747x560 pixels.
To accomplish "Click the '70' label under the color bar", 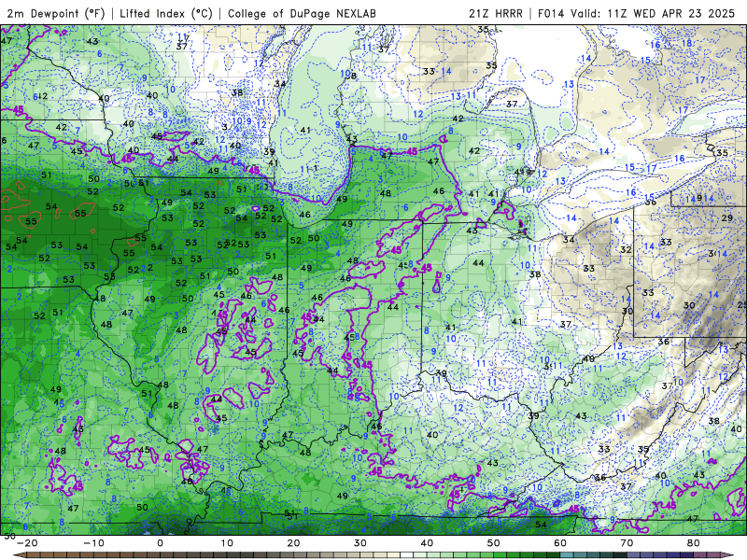I will [x=627, y=543].
